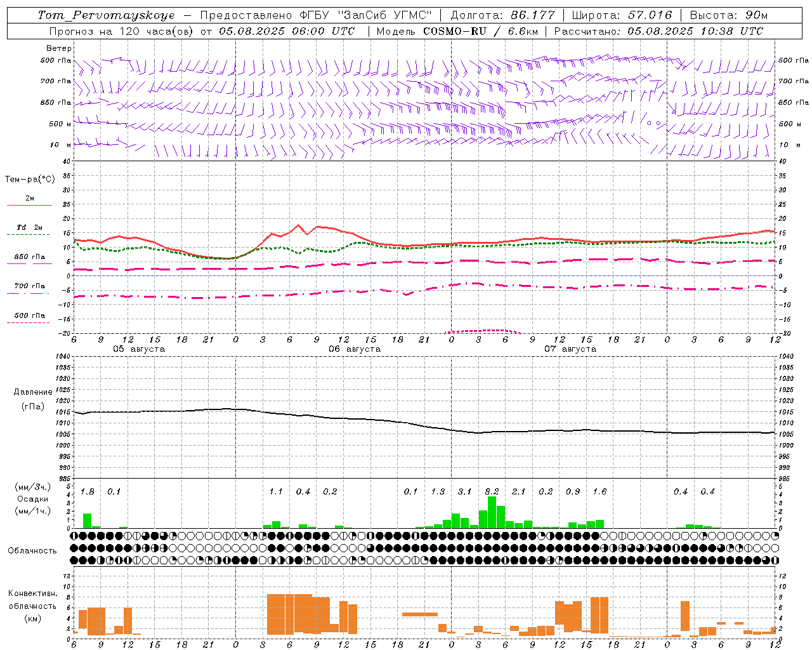Click the 1.1 precipitation total

(276, 491)
